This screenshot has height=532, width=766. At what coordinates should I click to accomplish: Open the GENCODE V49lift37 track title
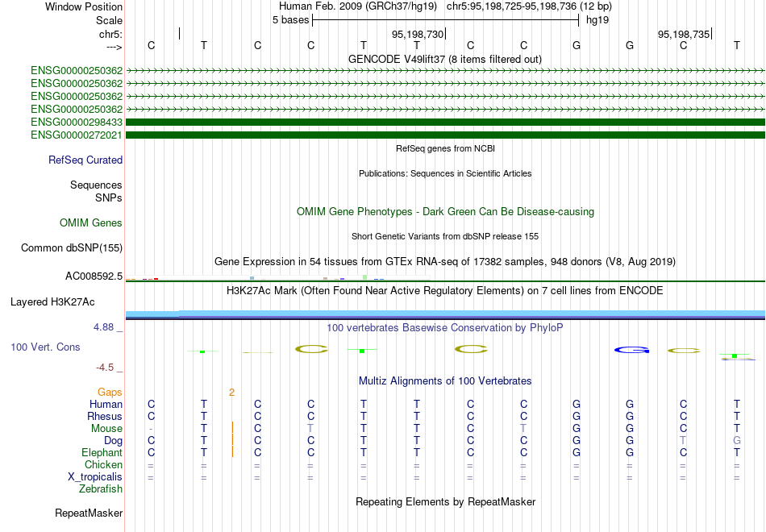click(x=444, y=59)
